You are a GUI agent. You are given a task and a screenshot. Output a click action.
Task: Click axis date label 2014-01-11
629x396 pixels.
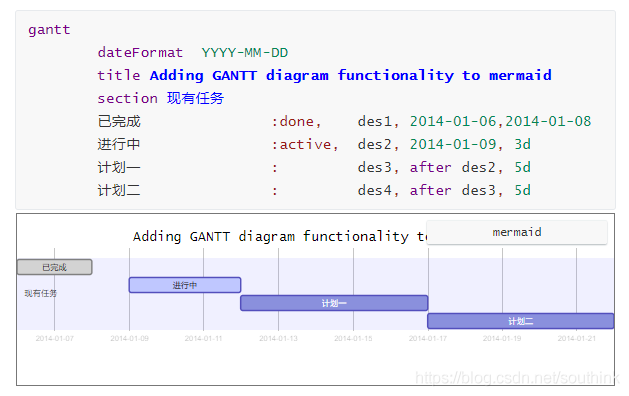click(x=203, y=339)
